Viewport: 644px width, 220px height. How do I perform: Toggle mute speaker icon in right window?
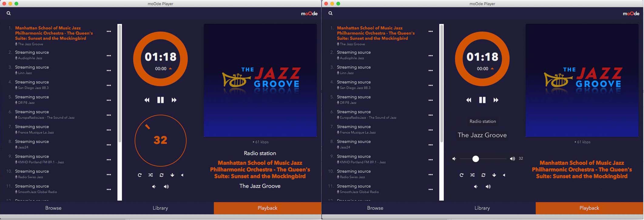tap(504, 175)
